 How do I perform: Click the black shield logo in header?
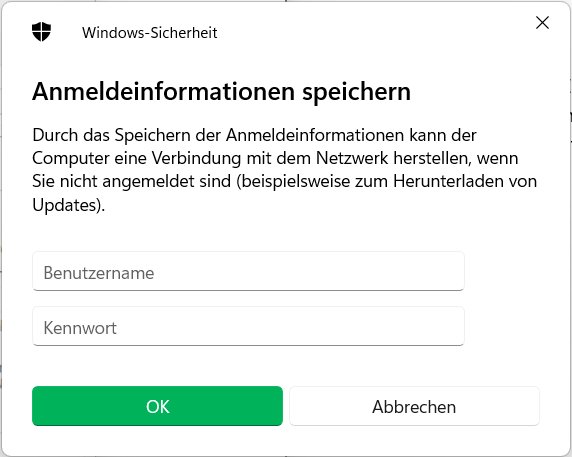pos(41,32)
